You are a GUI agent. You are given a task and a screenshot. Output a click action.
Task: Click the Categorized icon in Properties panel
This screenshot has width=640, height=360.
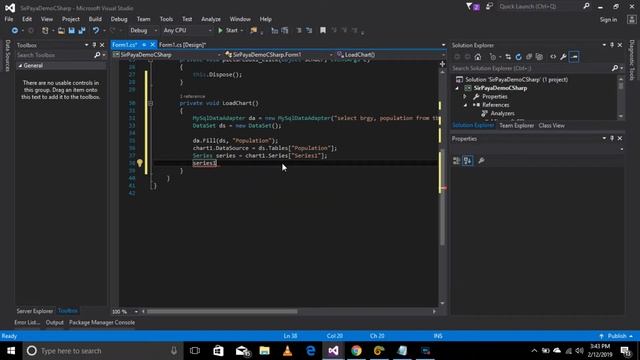tap(456, 161)
